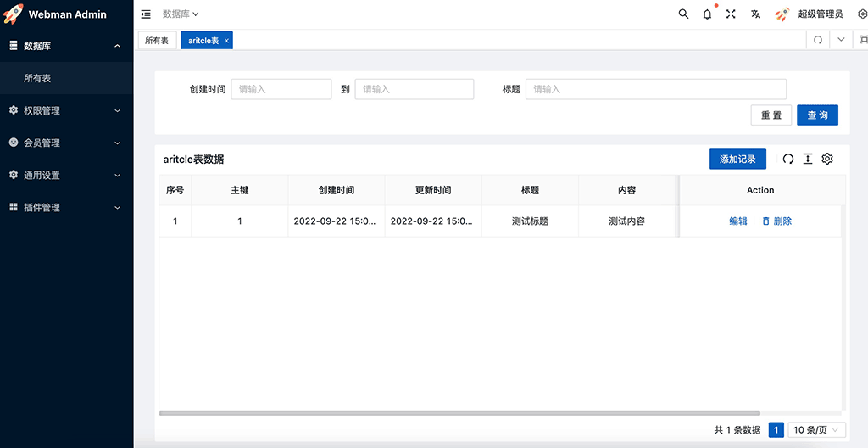
Task: Toggle fullscreen mode icon
Action: 731,14
